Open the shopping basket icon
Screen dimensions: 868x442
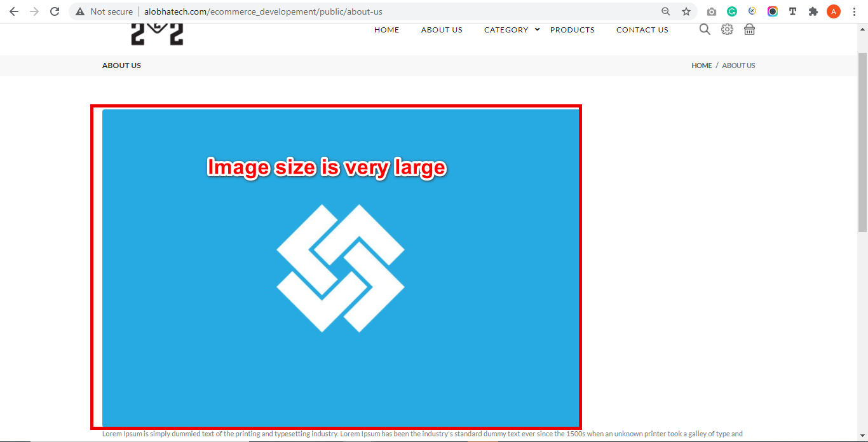(x=749, y=29)
